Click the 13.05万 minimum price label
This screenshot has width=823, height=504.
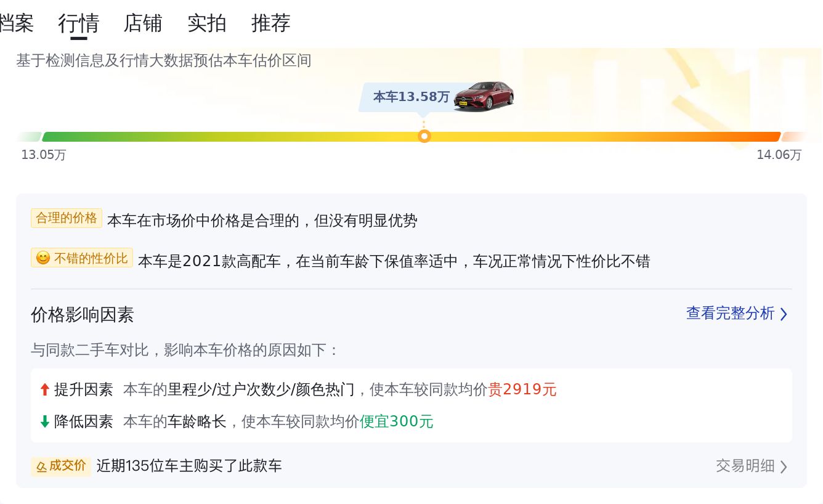43,155
